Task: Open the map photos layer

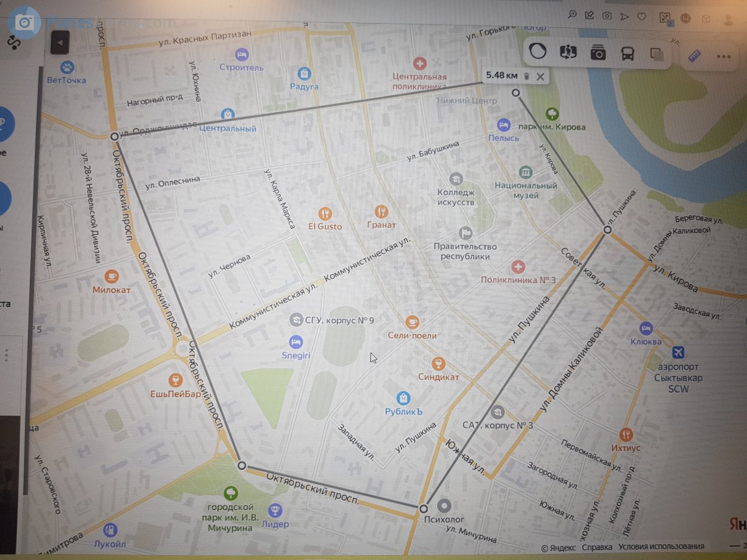Action: (x=598, y=53)
